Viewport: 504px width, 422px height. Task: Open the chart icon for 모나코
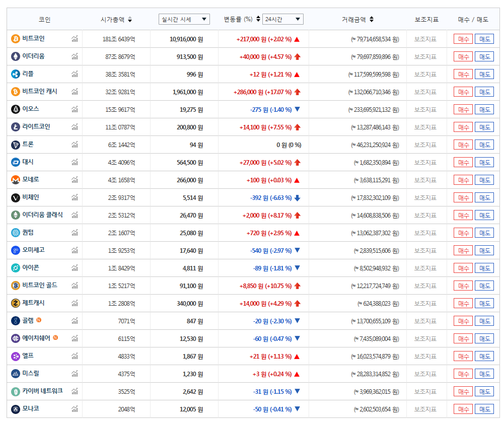(75, 409)
